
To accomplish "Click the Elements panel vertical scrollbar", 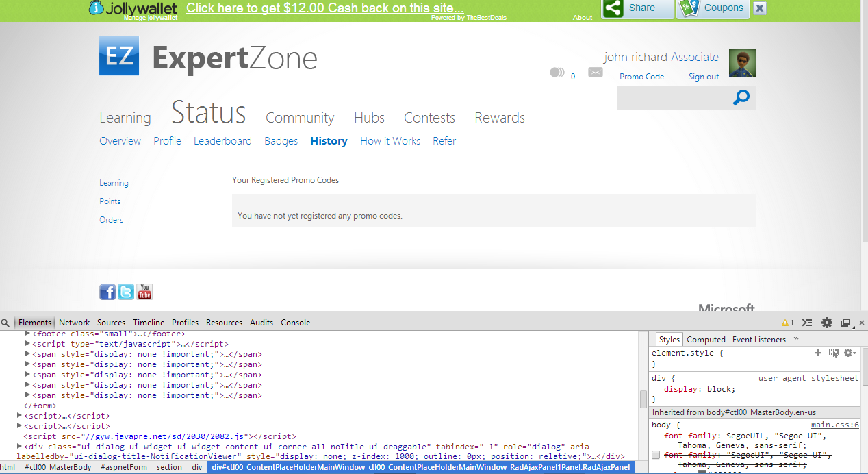I will [643, 399].
